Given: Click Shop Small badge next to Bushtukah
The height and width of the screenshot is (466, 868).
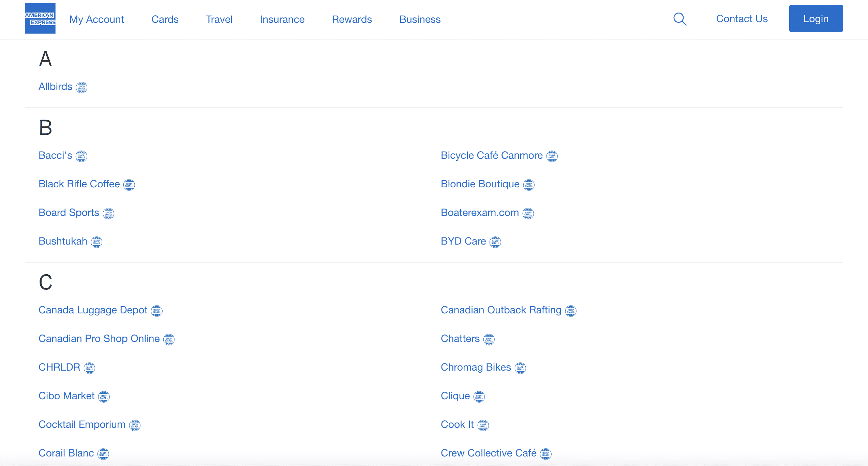Looking at the screenshot, I should pos(96,242).
